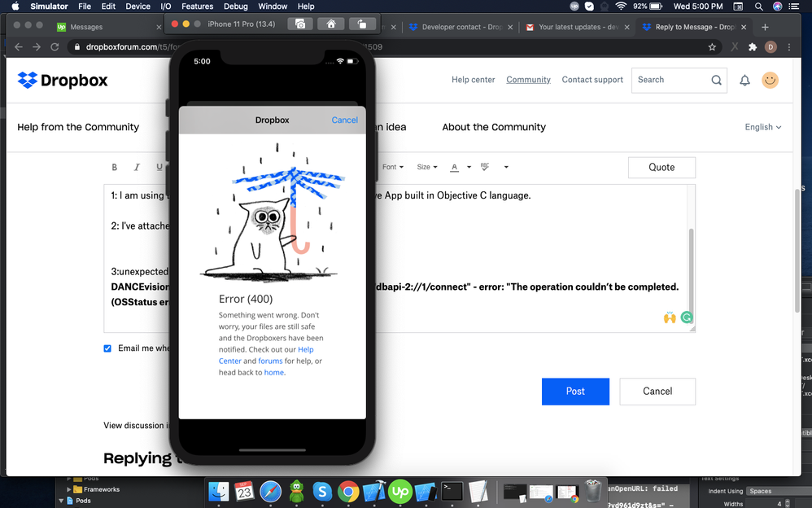Post the reply message
812x508 pixels.
pyautogui.click(x=575, y=392)
